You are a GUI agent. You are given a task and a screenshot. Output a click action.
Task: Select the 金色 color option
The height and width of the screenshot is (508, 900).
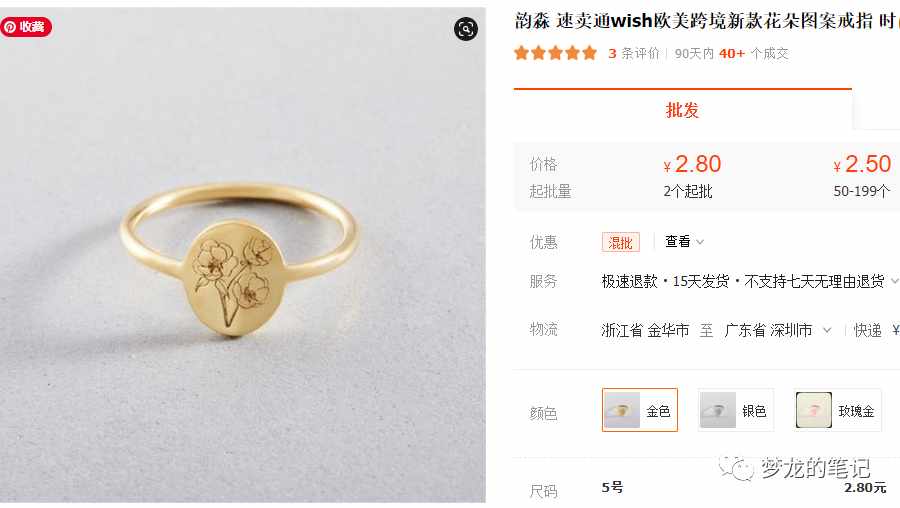(640, 410)
